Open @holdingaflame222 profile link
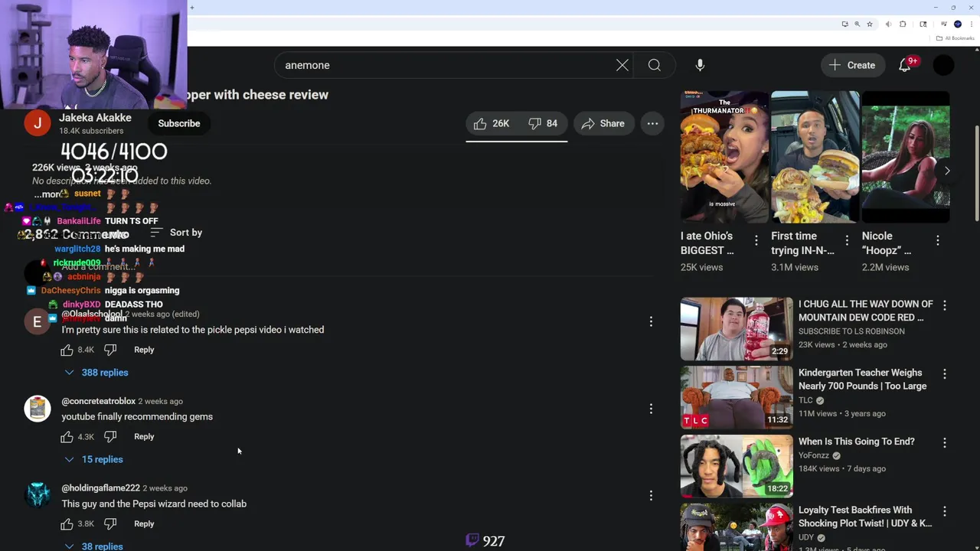The width and height of the screenshot is (980, 551). coord(100,488)
